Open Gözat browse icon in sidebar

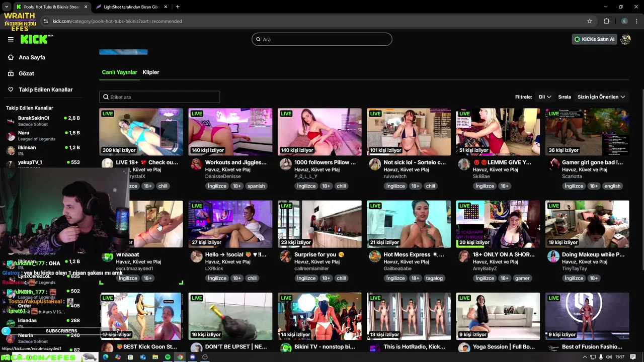pos(11,73)
